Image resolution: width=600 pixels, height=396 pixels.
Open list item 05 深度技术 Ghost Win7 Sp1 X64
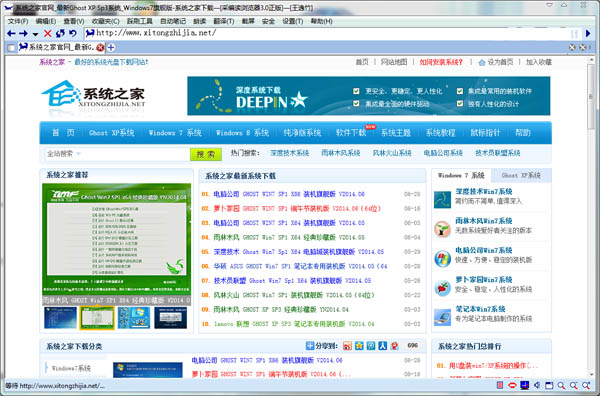298,252
